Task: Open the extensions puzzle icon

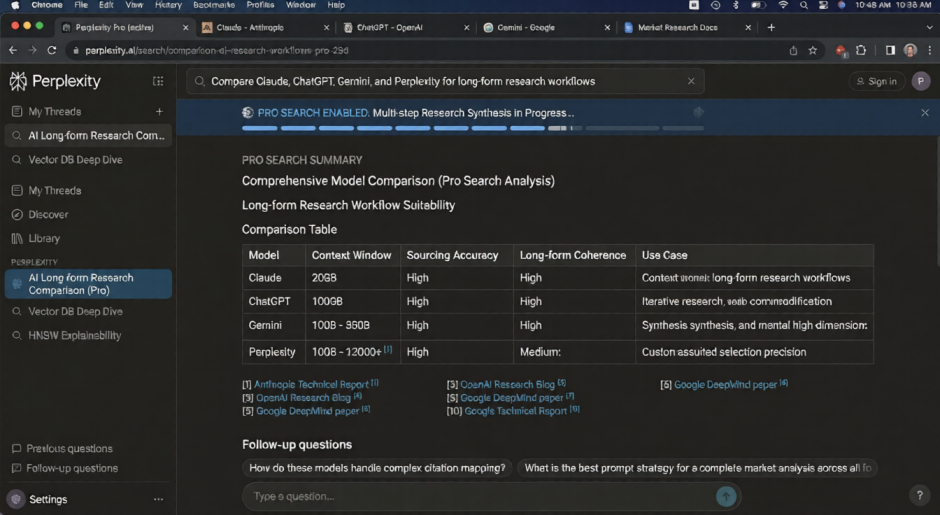Action: 861,50
